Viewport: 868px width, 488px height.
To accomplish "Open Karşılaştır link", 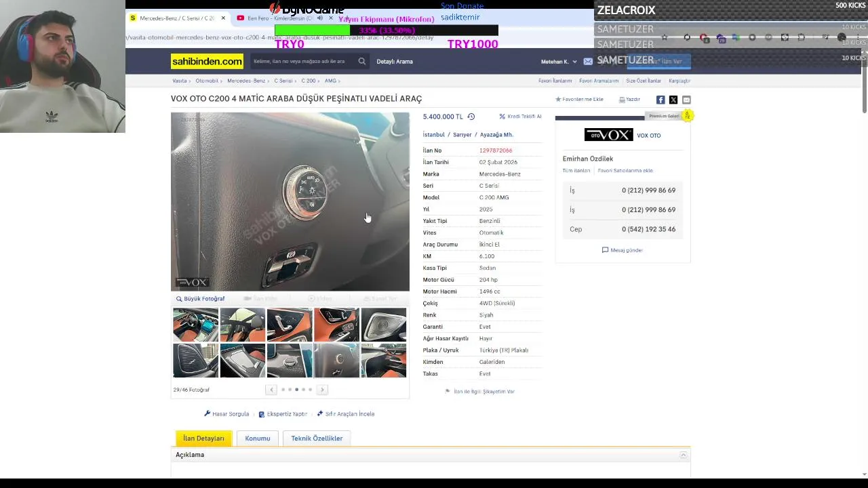I will [x=679, y=81].
